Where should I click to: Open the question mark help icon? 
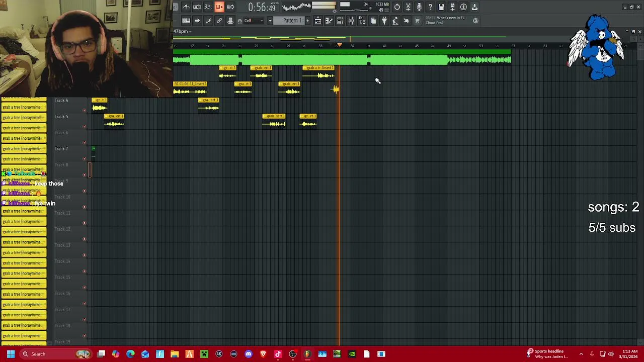tap(430, 7)
